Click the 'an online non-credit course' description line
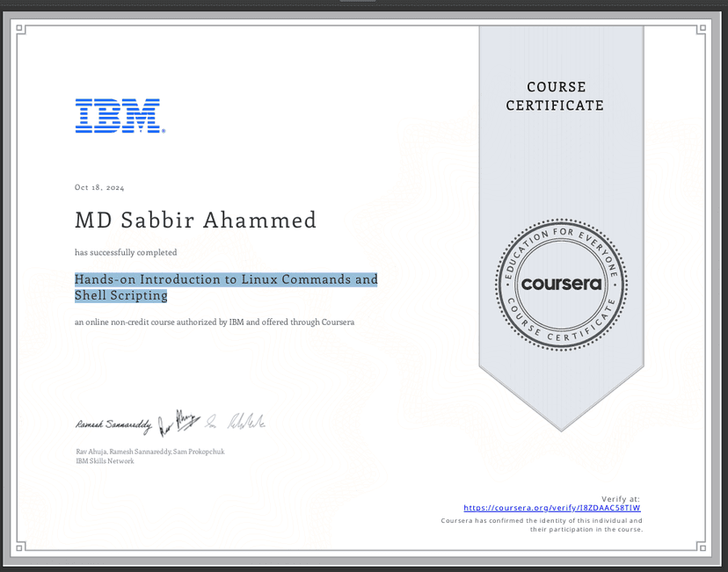Screen dimensions: 728x572 pos(215,322)
